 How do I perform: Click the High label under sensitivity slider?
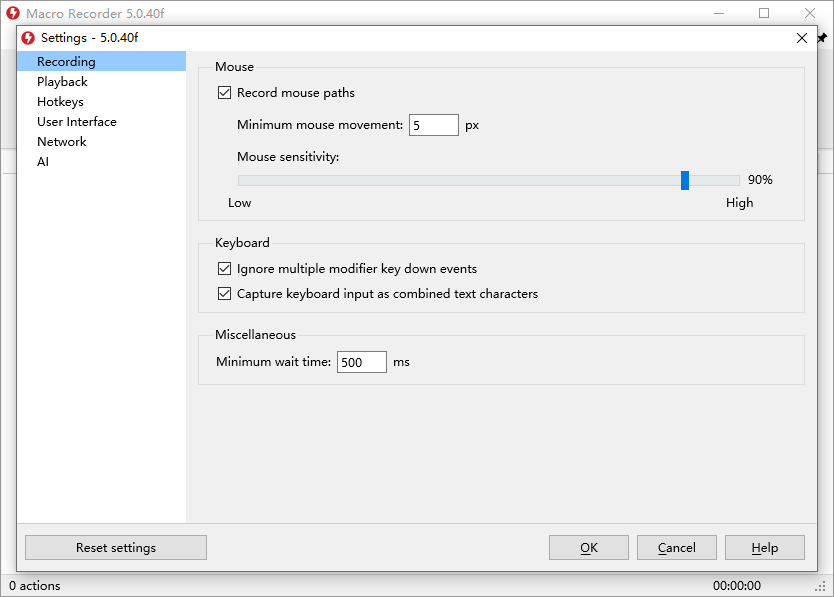tap(739, 203)
